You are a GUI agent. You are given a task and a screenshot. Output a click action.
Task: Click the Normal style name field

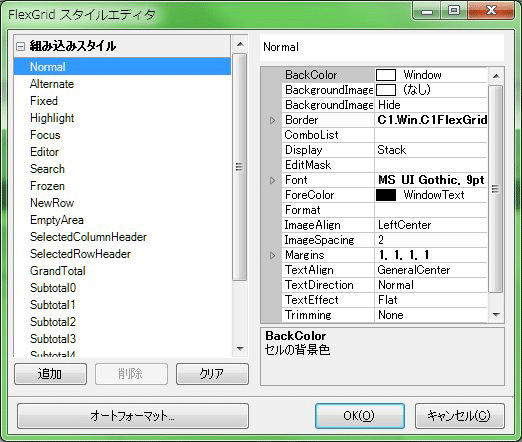[382, 47]
